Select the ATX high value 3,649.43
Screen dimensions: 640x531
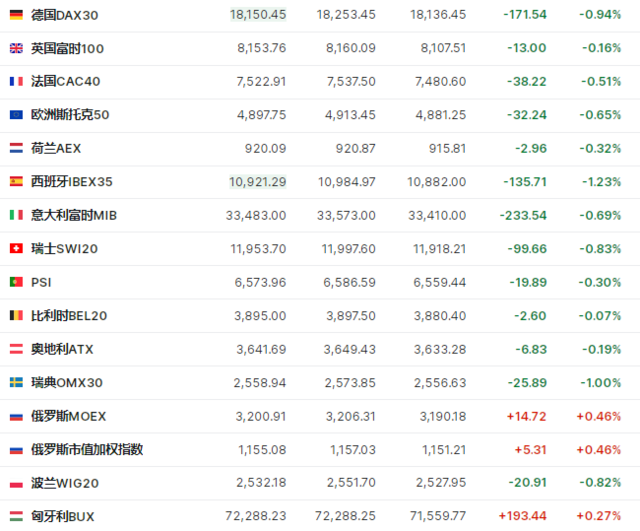tap(350, 349)
